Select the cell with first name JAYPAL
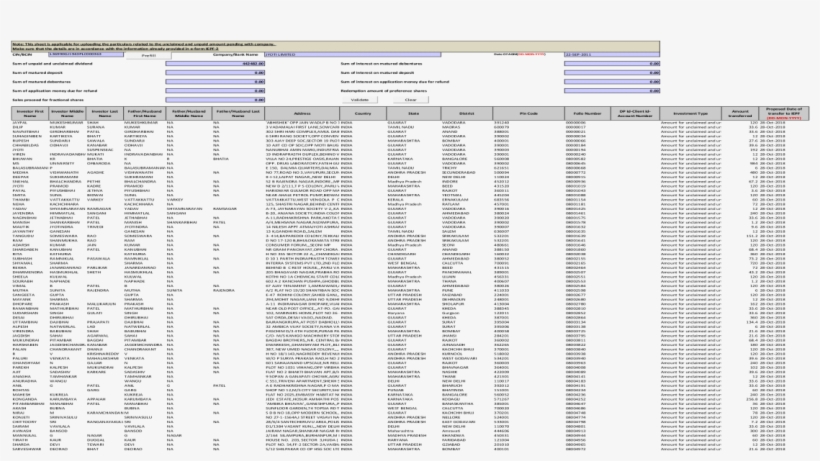The height and width of the screenshot is (461, 820). (30, 123)
